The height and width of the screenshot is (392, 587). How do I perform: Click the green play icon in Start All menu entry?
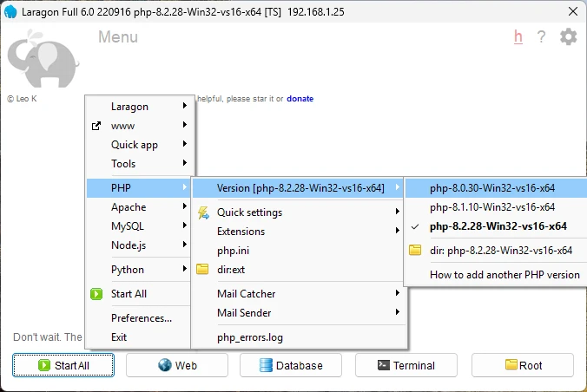pyautogui.click(x=96, y=294)
